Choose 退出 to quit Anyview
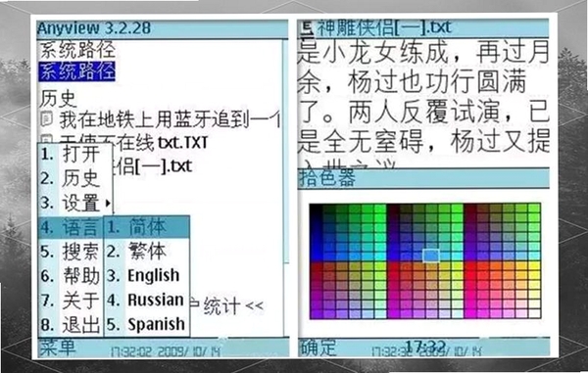This screenshot has height=373, width=588. pos(71,325)
